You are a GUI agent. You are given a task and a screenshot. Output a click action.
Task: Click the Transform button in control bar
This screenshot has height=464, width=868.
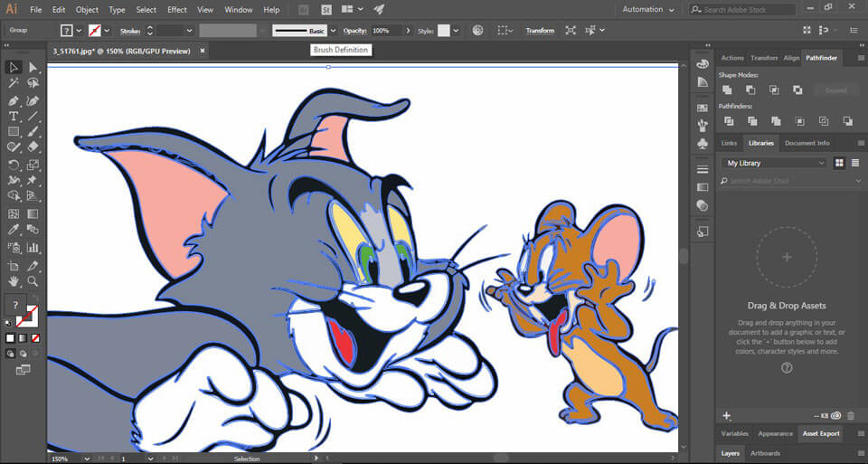[x=540, y=30]
